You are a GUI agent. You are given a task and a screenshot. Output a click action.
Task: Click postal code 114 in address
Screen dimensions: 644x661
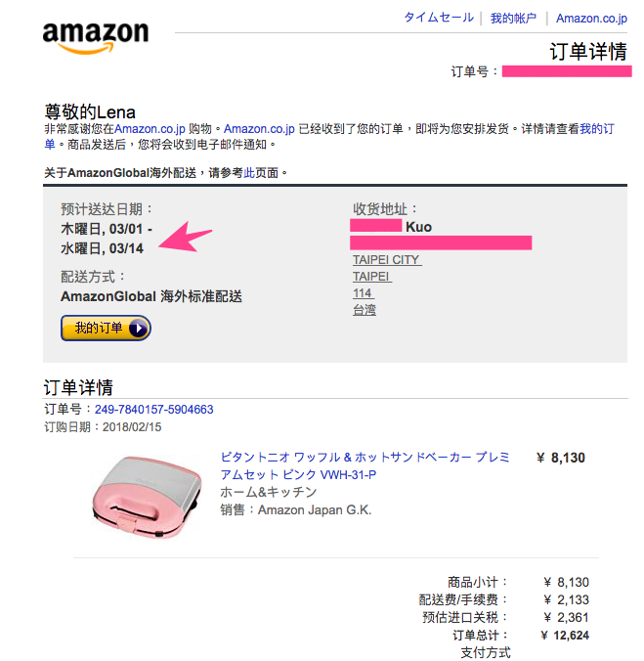click(x=363, y=293)
